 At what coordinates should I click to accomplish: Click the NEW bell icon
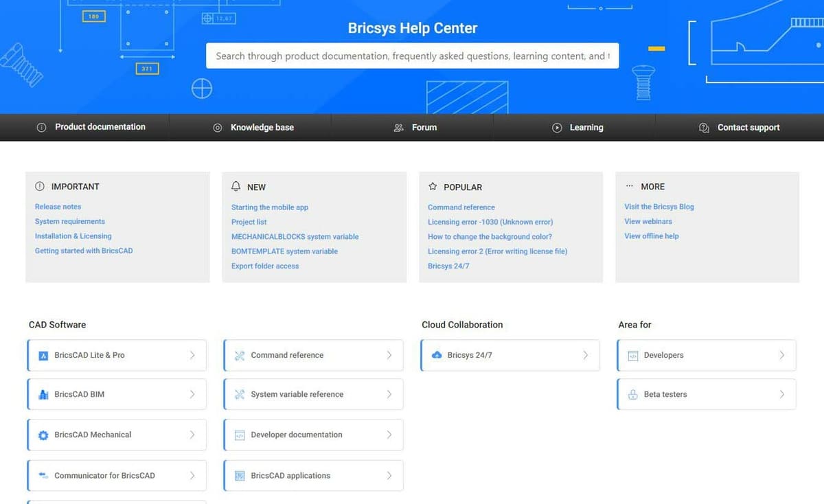pyautogui.click(x=236, y=187)
